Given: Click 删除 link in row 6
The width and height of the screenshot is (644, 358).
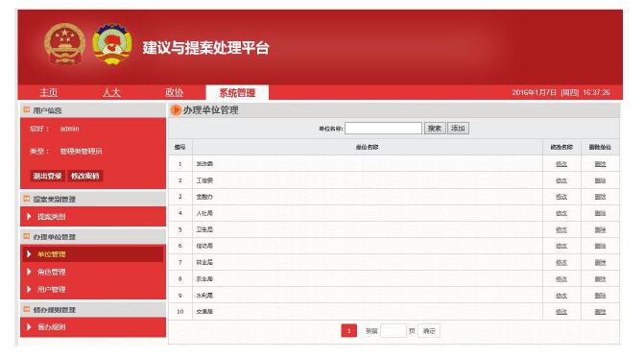Looking at the screenshot, I should [x=600, y=246].
